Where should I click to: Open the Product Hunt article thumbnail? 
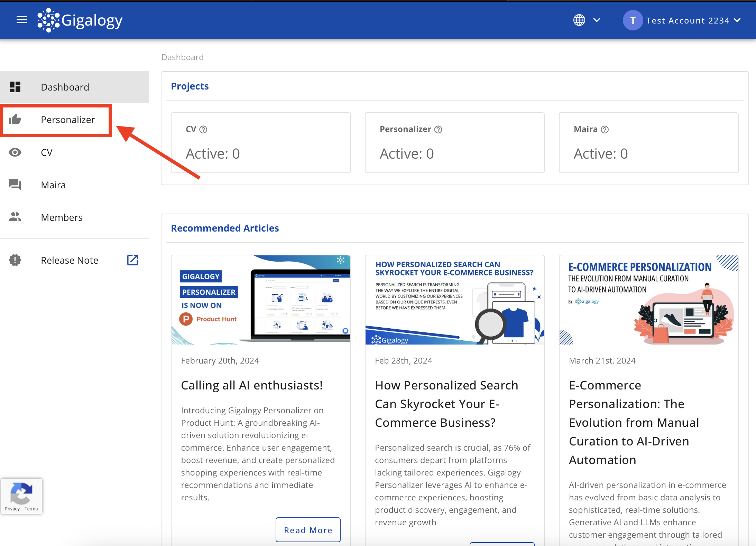click(x=261, y=300)
